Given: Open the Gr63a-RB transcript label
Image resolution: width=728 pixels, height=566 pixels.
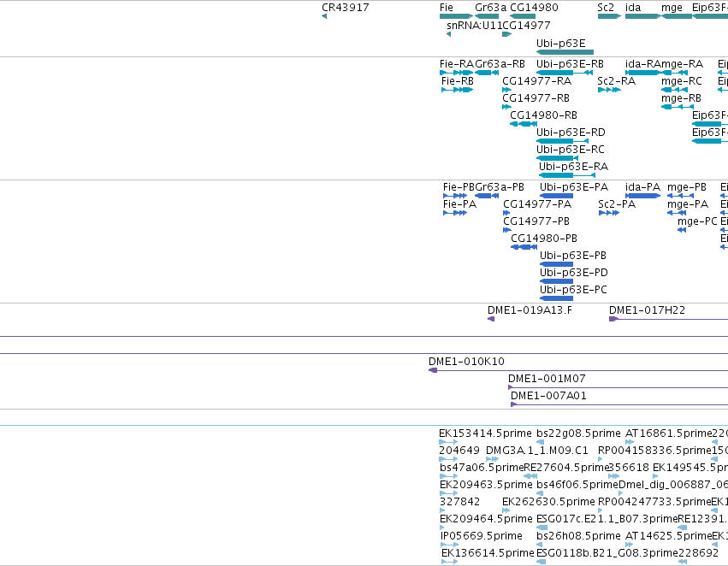Looking at the screenshot, I should pos(500,64).
